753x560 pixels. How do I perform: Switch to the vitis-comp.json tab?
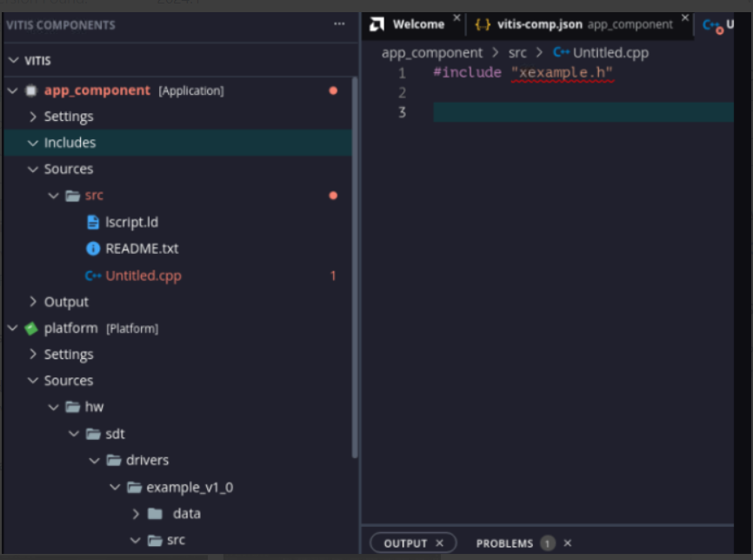tap(540, 24)
